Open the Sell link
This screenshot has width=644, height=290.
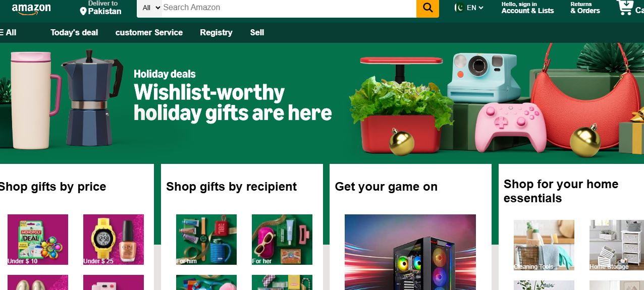257,32
